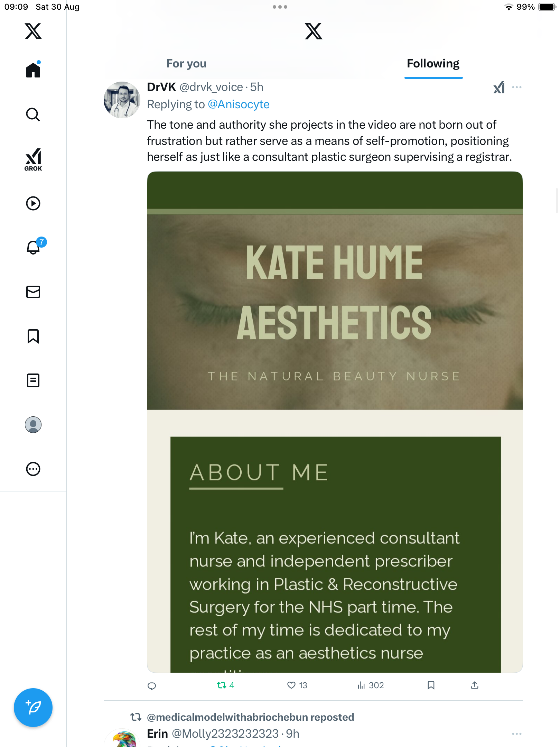Tap the compose new post button

[33, 707]
